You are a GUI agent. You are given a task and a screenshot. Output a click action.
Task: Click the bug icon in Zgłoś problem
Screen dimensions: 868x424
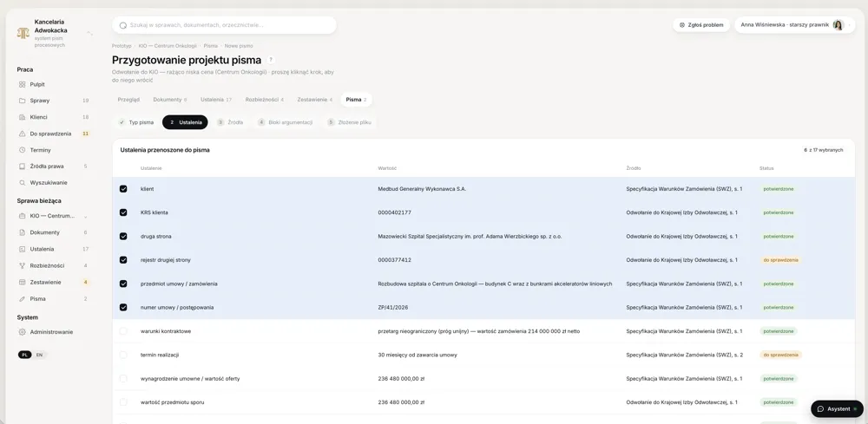tap(682, 25)
